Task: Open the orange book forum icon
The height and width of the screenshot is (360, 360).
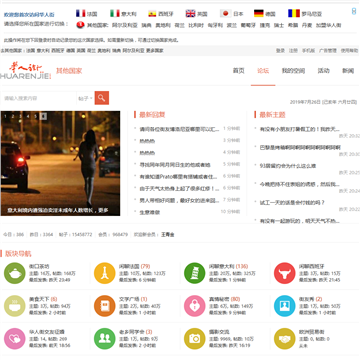Action: click(105, 306)
